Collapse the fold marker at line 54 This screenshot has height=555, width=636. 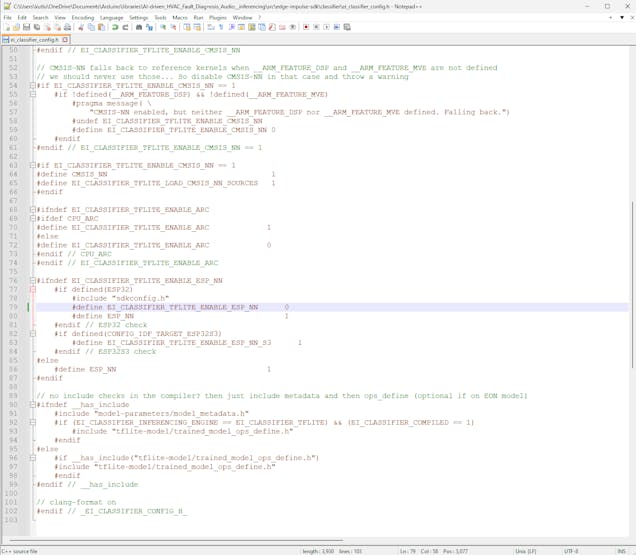point(32,86)
